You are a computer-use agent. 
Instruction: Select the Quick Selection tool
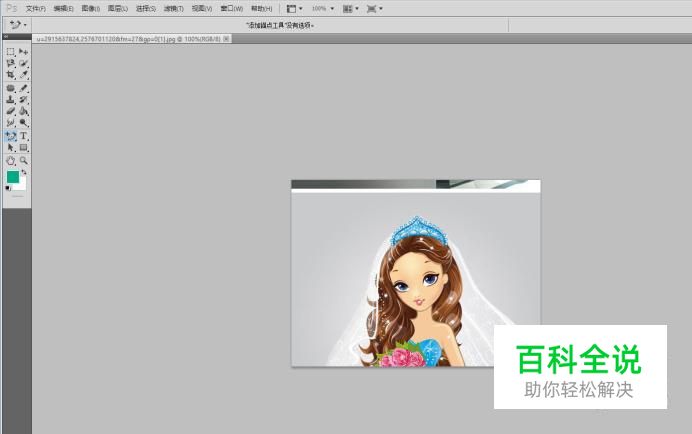click(23, 63)
